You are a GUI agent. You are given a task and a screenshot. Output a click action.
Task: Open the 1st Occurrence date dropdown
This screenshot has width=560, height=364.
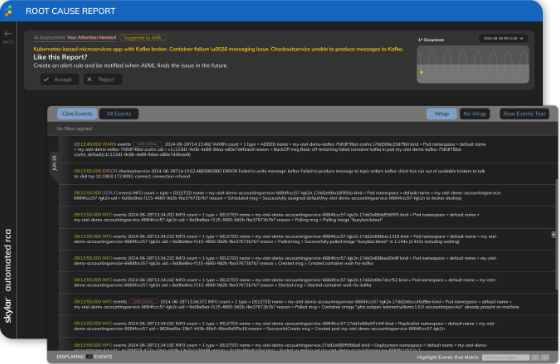tap(503, 38)
